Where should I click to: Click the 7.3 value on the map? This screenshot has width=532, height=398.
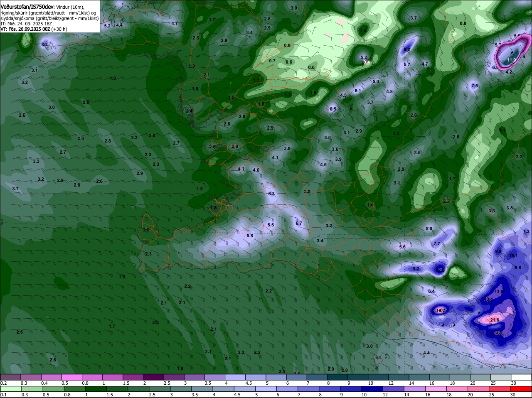point(526,232)
